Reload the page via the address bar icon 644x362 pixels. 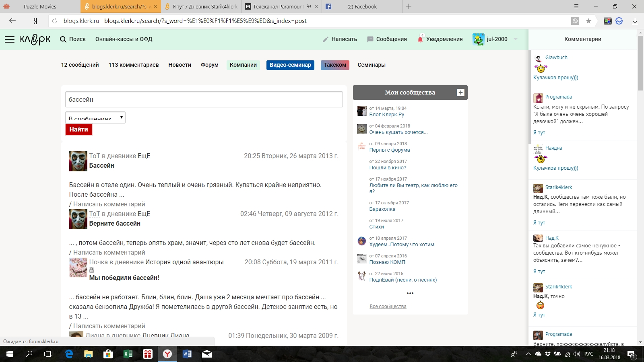point(55,21)
